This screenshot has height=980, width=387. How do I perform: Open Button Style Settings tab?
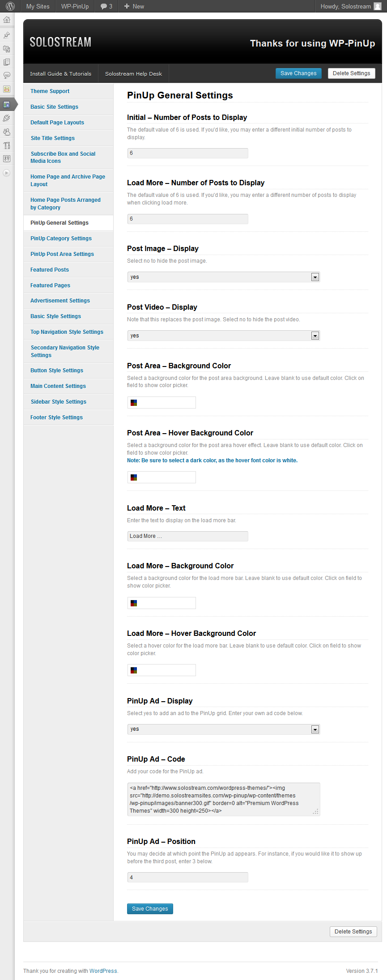tap(68, 371)
